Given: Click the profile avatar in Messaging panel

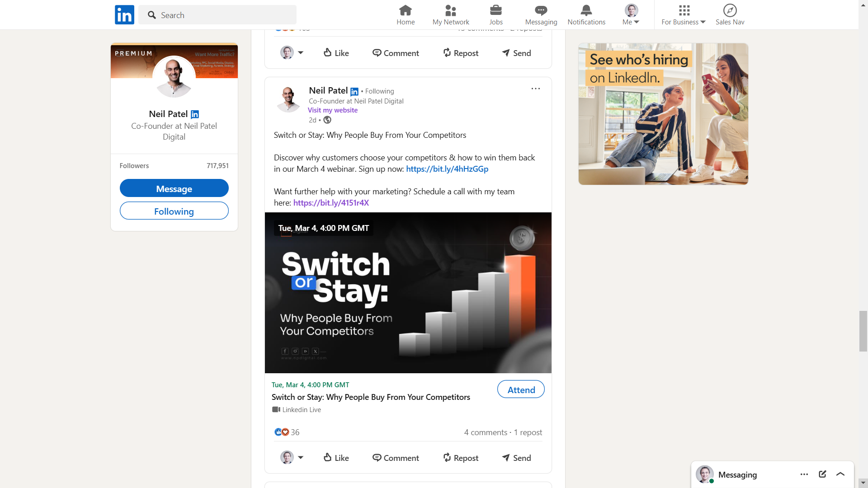Looking at the screenshot, I should point(704,474).
